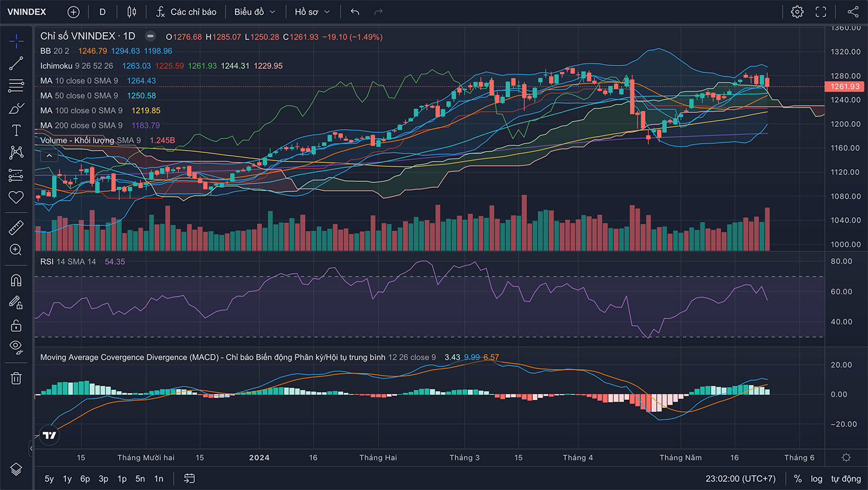
Task: Select the brush drawing tool
Action: 16,108
